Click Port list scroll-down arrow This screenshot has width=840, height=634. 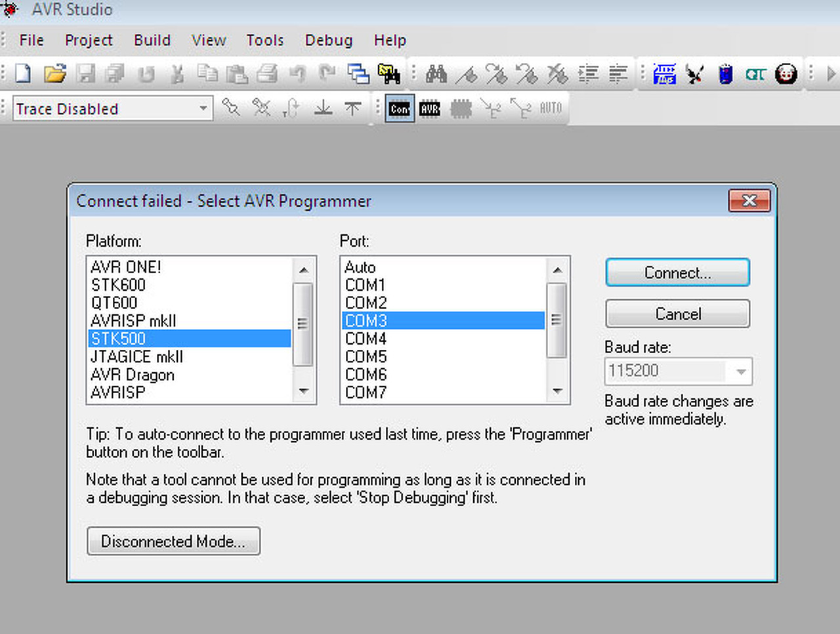[557, 392]
